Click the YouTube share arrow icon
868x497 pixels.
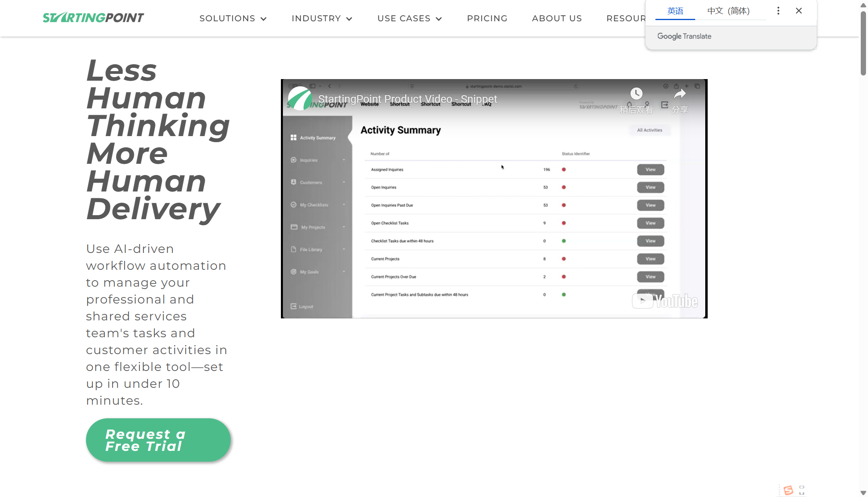(680, 94)
